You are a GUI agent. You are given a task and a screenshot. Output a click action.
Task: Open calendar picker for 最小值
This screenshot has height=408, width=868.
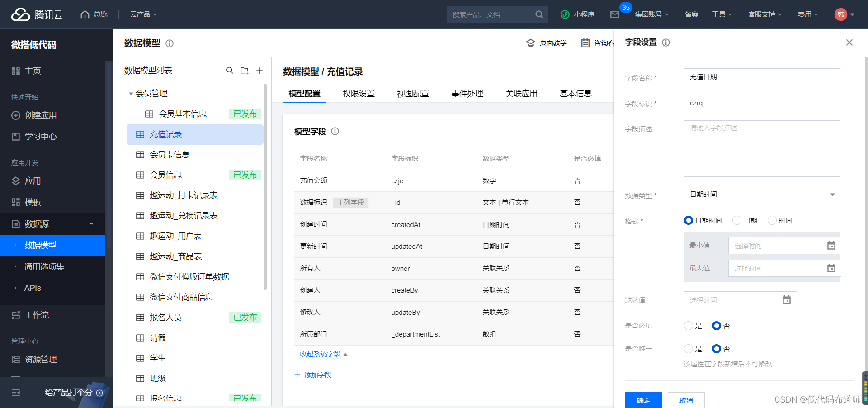pos(831,246)
